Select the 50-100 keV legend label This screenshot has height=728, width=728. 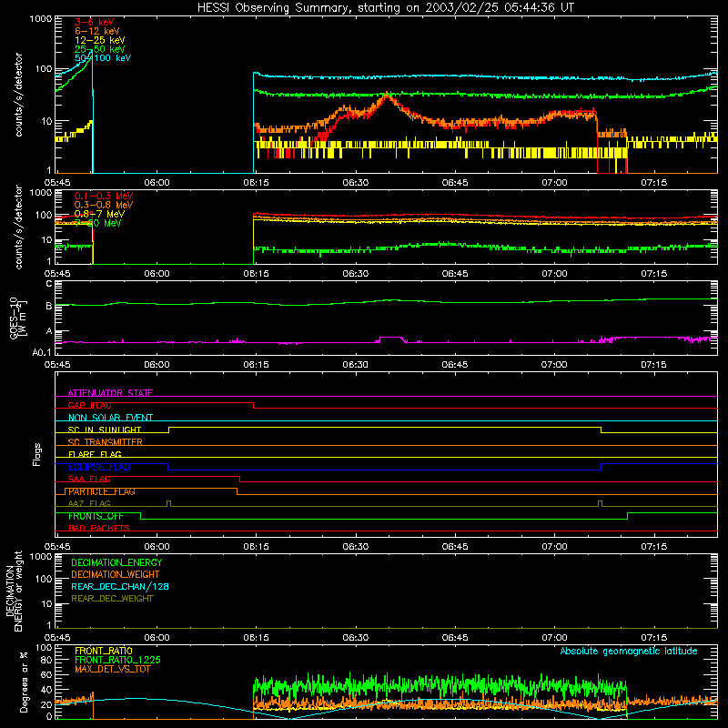[x=103, y=58]
